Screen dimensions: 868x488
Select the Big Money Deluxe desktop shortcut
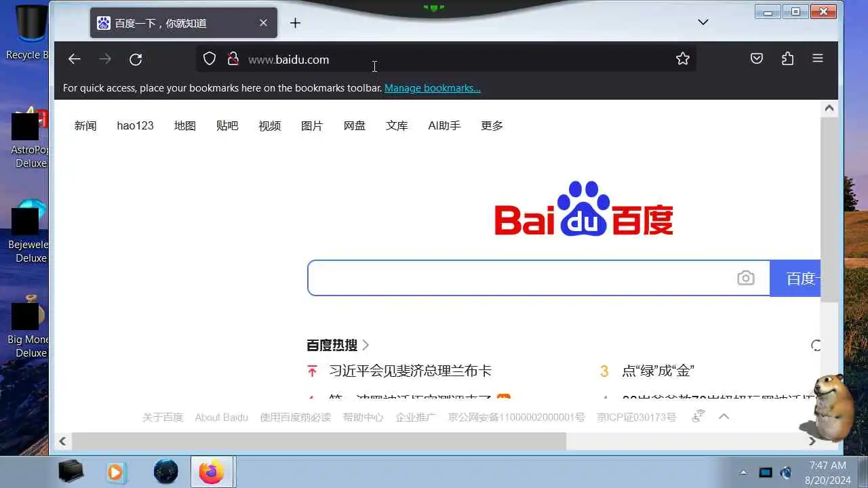28,327
